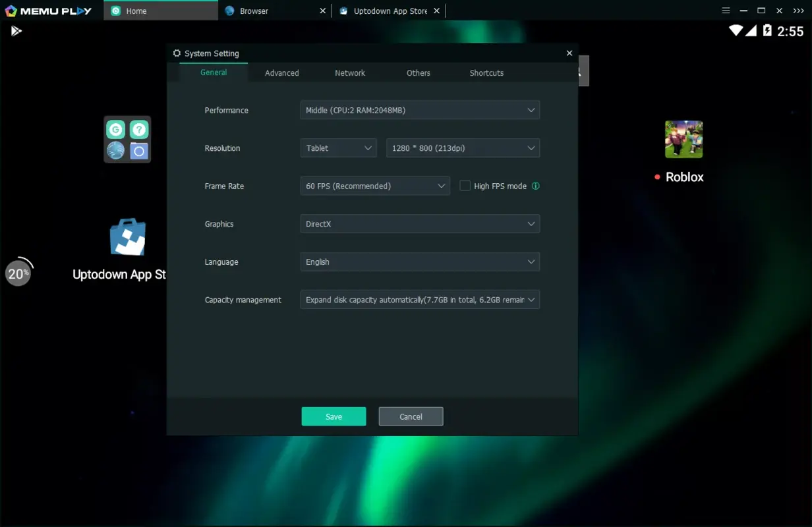Open the MEmu hamburger menu
The image size is (812, 527).
[726, 10]
